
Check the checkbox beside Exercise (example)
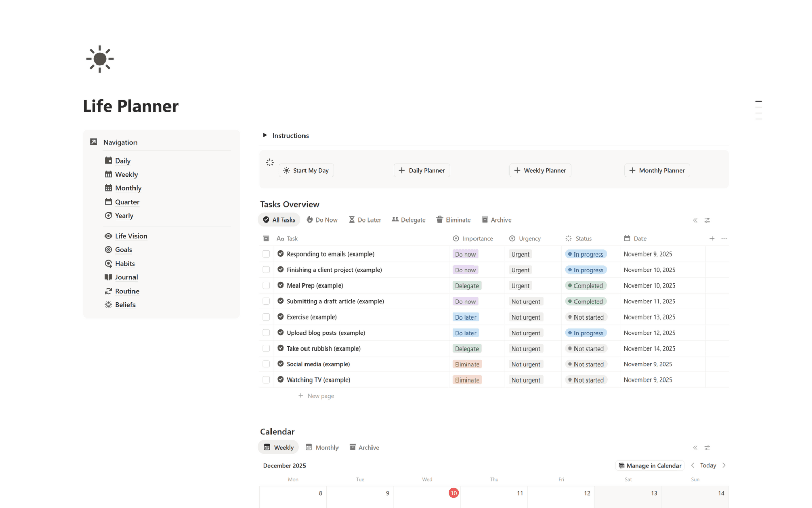(266, 316)
